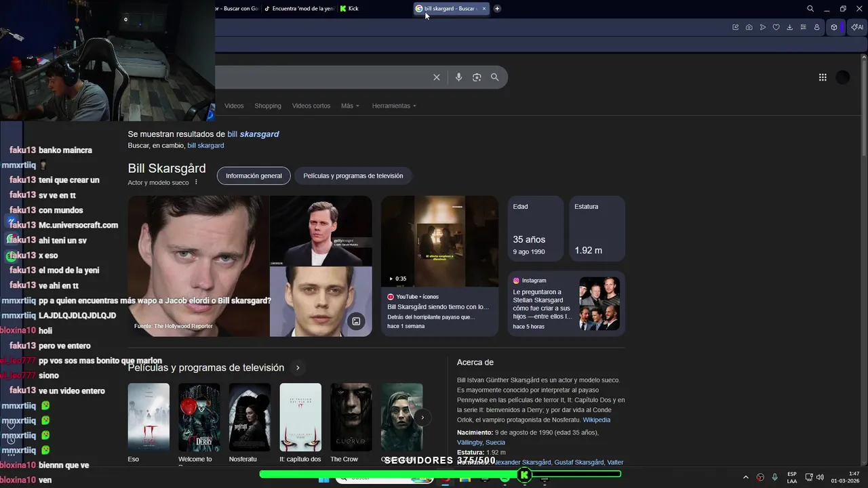Open the Wikipedia source link
Screen dimensions: 868x488
(x=597, y=420)
